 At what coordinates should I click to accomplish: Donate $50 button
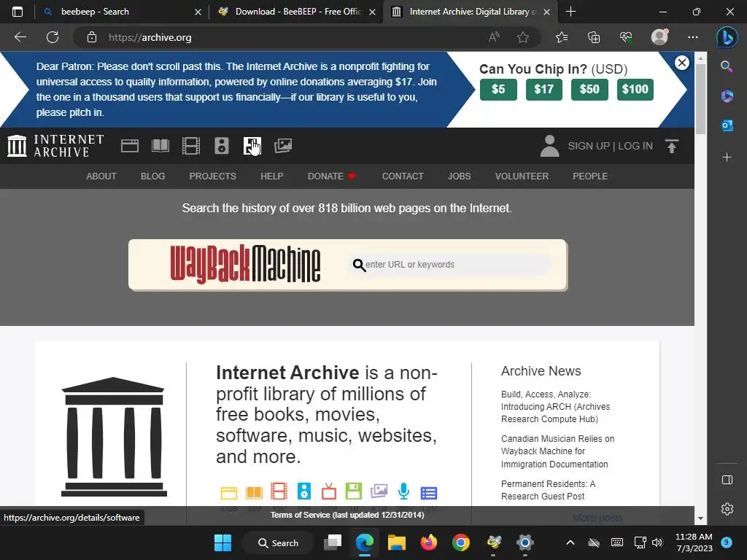[x=589, y=90]
